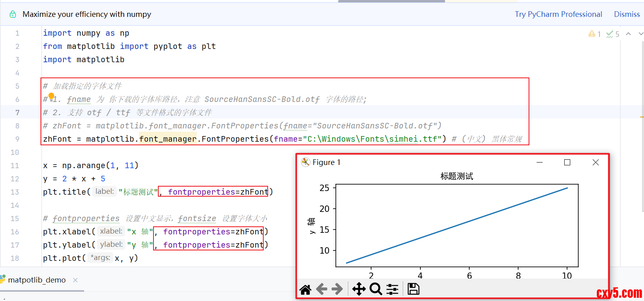Click 'plt.ylabel(' on line 17
Image resolution: width=644 pixels, height=301 pixels.
tap(69, 245)
